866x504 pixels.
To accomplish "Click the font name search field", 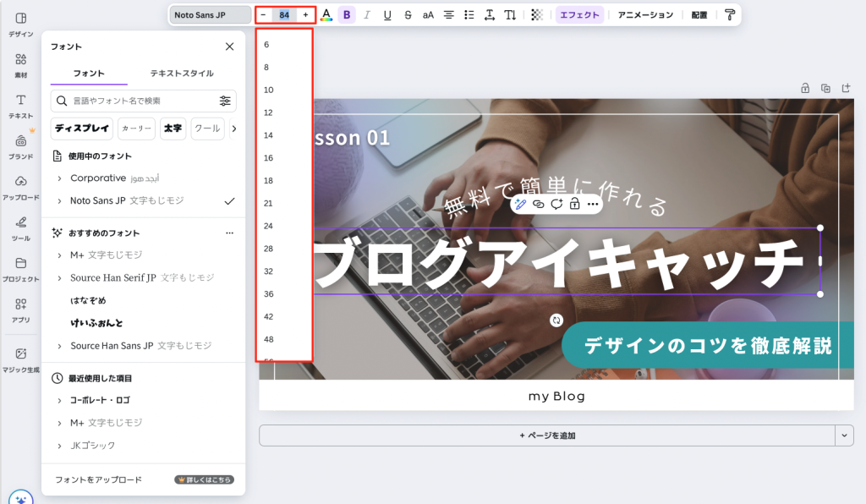I will pos(135,101).
